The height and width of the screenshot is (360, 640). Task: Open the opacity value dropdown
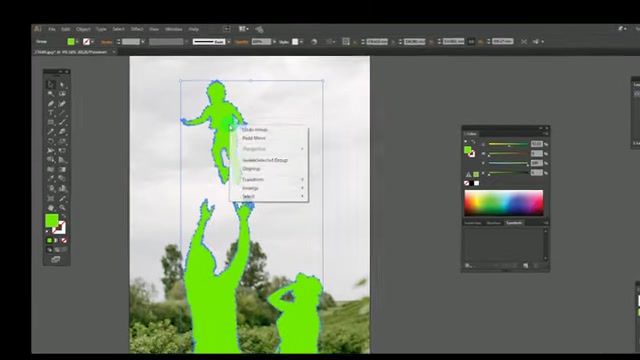[274, 42]
